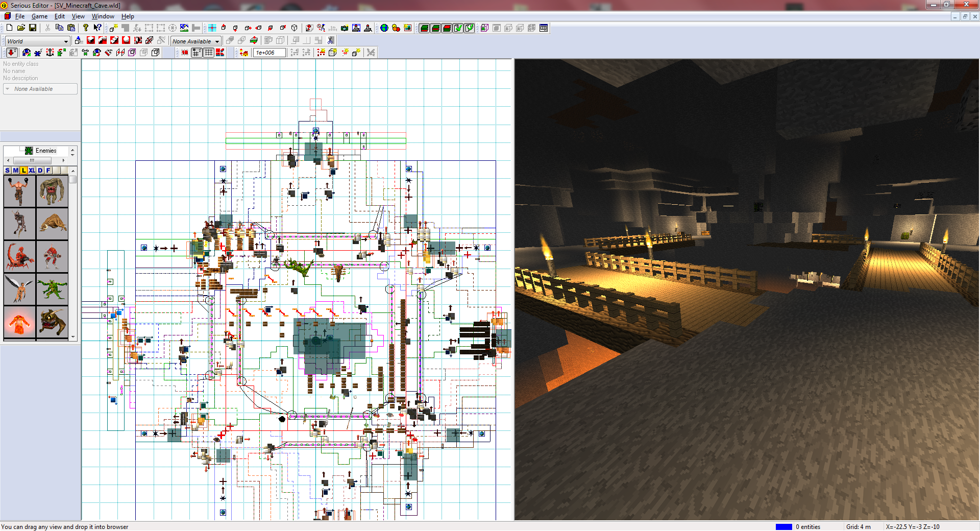The height and width of the screenshot is (531, 980).
Task: Click the anchor icon in bottom toolbar
Action: pyautogui.click(x=50, y=53)
